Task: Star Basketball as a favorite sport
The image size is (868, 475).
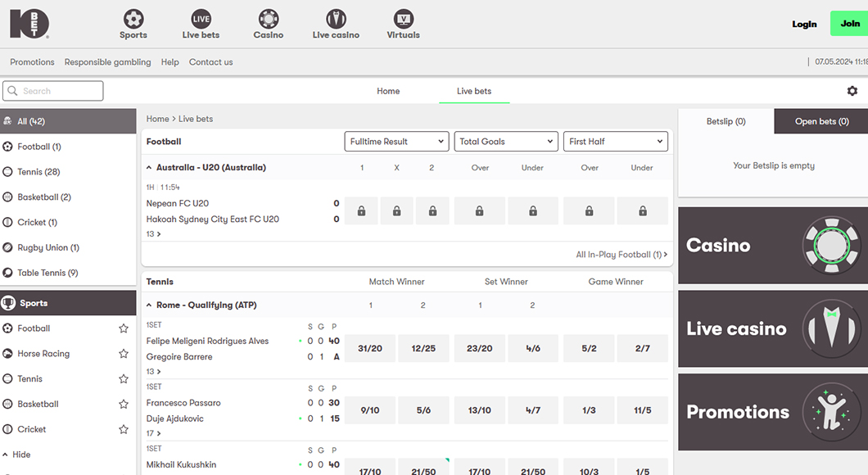Action: 124,404
